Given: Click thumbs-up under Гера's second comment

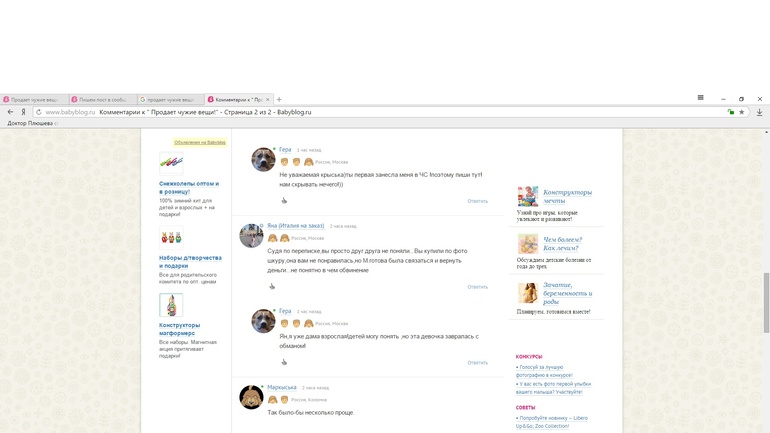Looking at the screenshot, I should click(x=284, y=362).
